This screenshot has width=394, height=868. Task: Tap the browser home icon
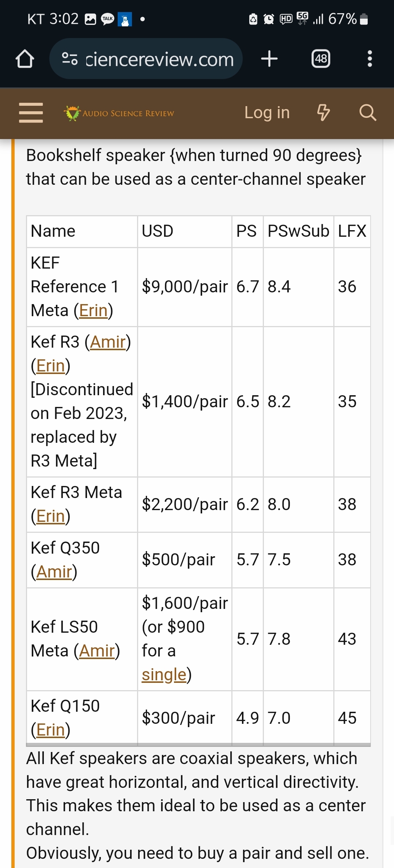25,59
